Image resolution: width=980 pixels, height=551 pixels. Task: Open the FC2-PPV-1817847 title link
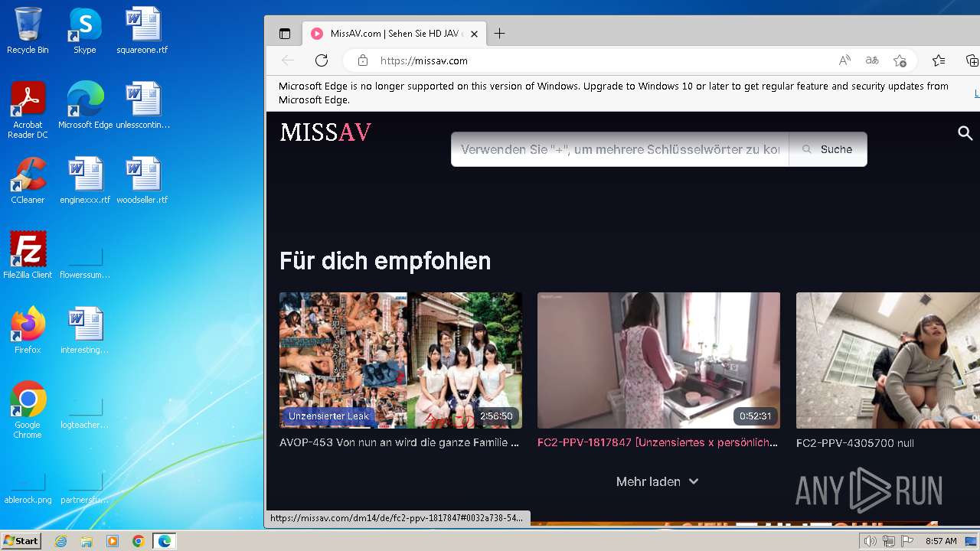pyautogui.click(x=658, y=442)
